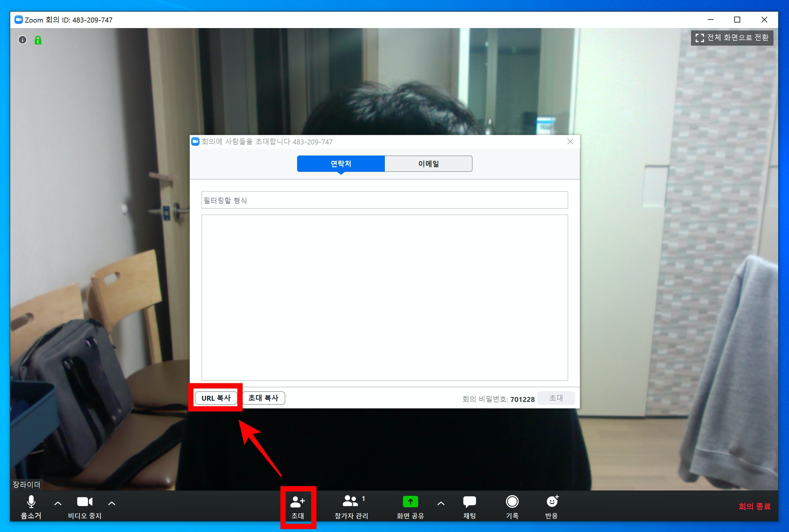
Task: Mute the microphone with 음소거 icon
Action: coord(31,502)
